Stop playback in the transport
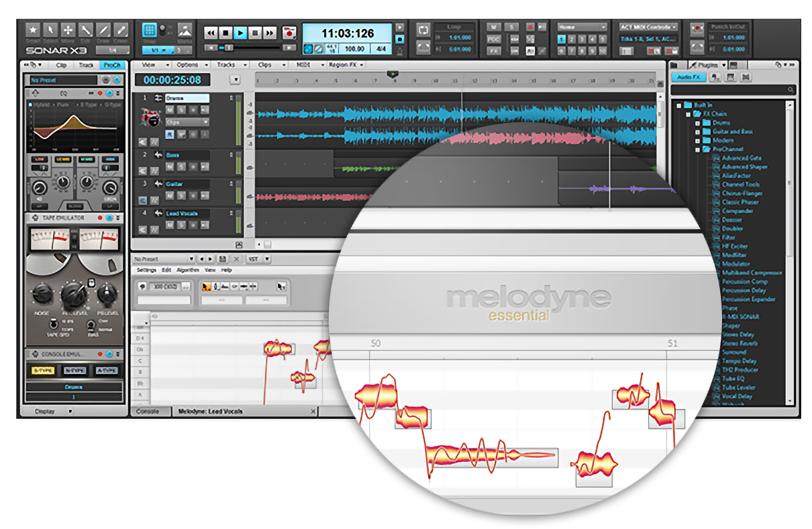The width and height of the screenshot is (812, 529). [225, 32]
